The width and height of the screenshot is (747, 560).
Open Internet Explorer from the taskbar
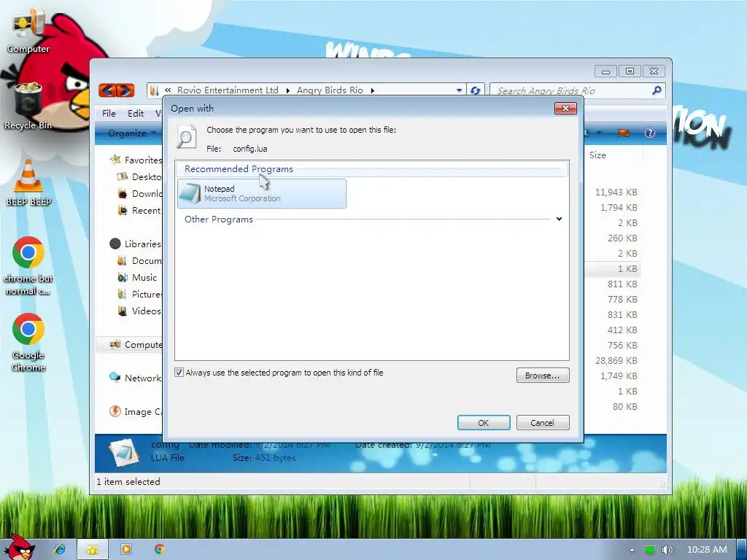click(60, 549)
